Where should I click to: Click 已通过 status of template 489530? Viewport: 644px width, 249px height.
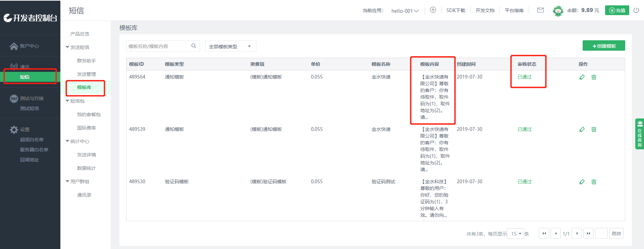click(525, 182)
